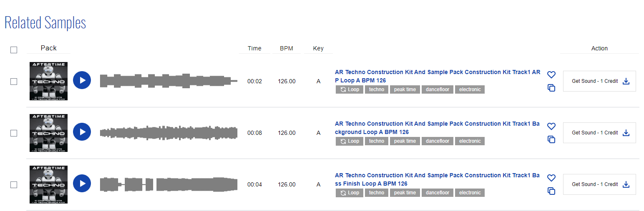Like the Bass Finish Loop sample

[551, 178]
